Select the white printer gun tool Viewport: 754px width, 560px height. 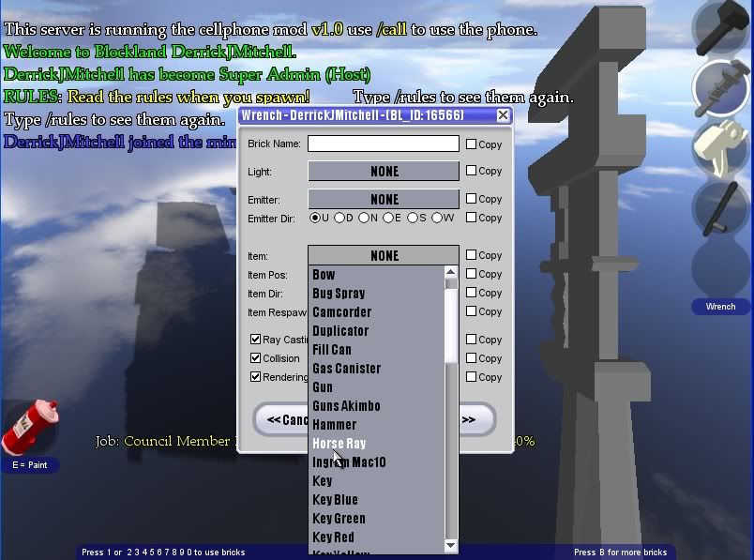tap(720, 148)
